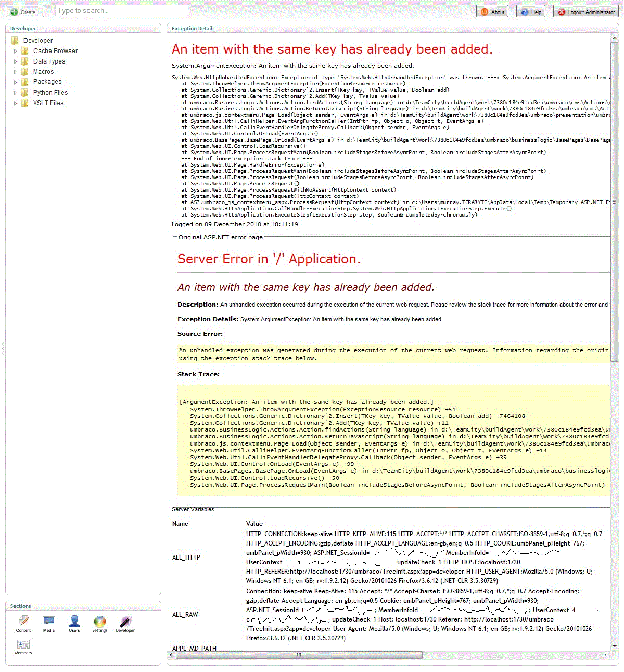Screen dimensions: 624x672
Task: Select Cache Browser tree label
Action: [55, 50]
